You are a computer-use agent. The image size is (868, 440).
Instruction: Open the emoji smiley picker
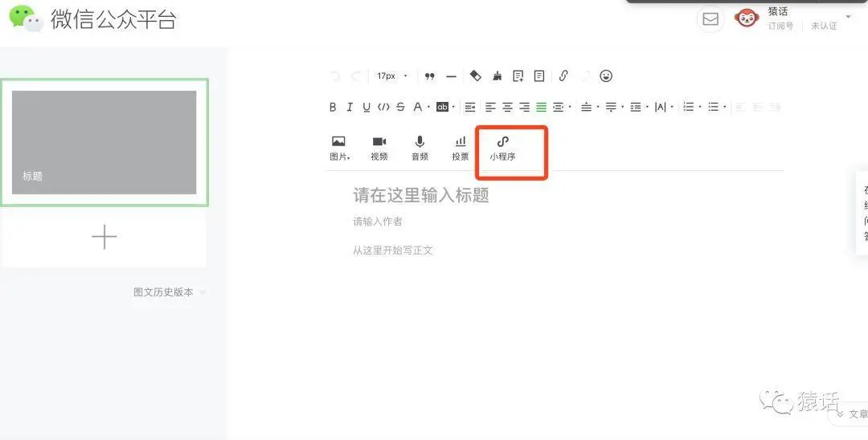[x=606, y=76]
